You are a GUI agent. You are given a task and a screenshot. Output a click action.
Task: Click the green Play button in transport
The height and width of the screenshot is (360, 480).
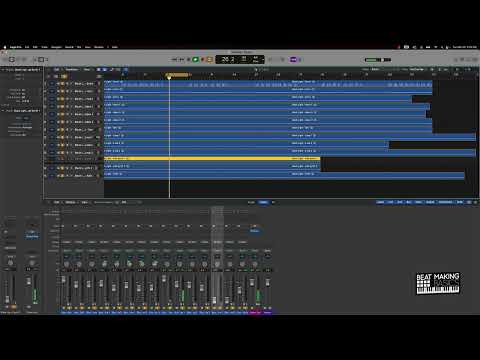(195, 60)
